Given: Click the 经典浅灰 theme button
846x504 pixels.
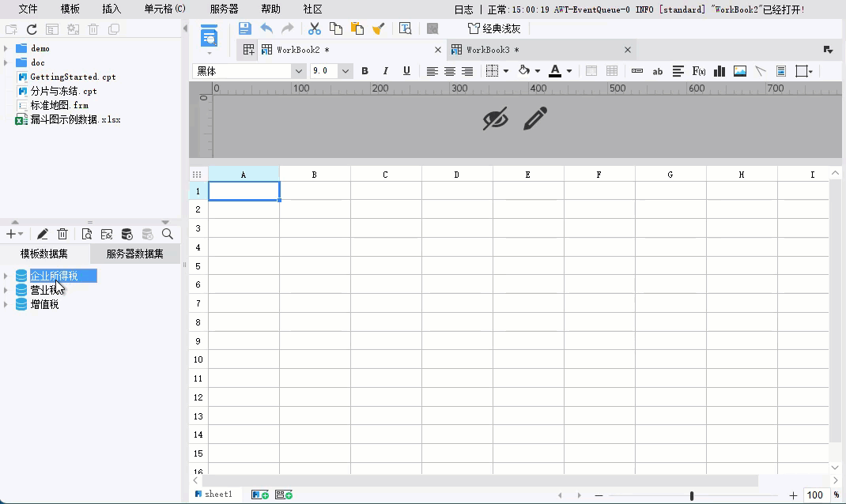Looking at the screenshot, I should click(x=495, y=28).
